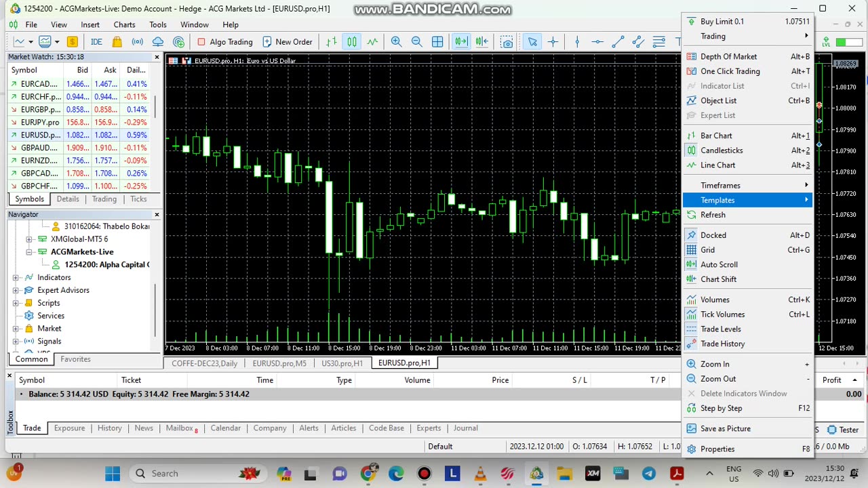Select the candlestick chart toolbar icon
The height and width of the screenshot is (488, 868).
point(352,41)
